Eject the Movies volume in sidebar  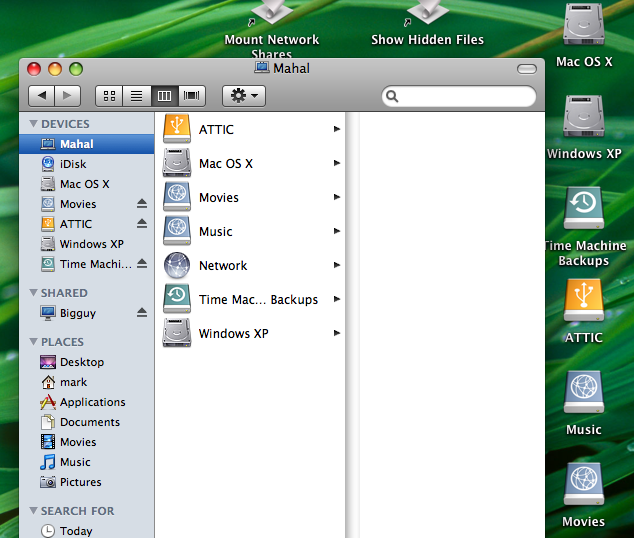click(x=142, y=203)
